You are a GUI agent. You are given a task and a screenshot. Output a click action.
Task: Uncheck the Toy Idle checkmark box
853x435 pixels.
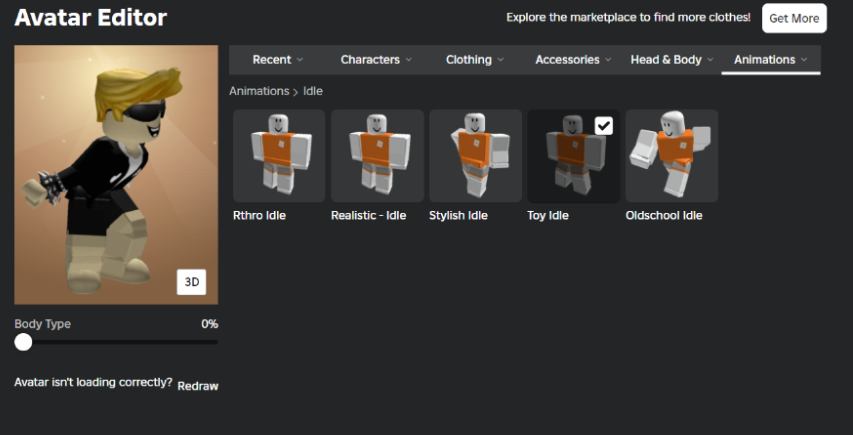point(603,126)
